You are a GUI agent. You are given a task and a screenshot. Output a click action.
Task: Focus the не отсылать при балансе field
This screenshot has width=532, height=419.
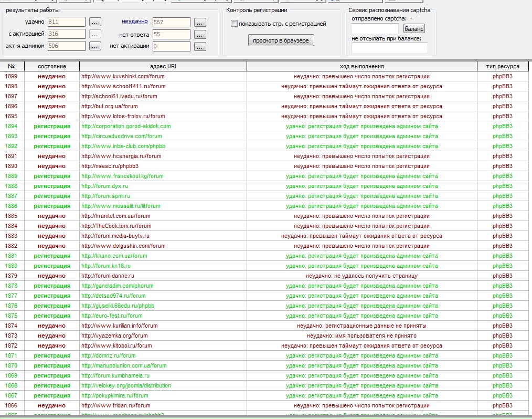click(x=389, y=48)
